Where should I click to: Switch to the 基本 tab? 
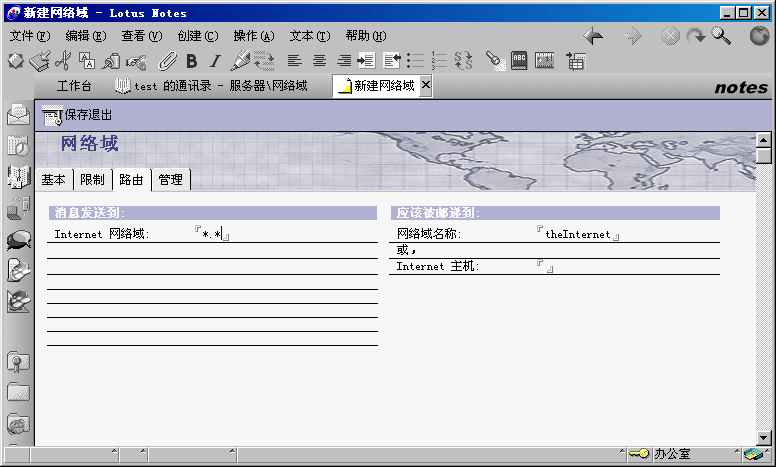(x=54, y=180)
